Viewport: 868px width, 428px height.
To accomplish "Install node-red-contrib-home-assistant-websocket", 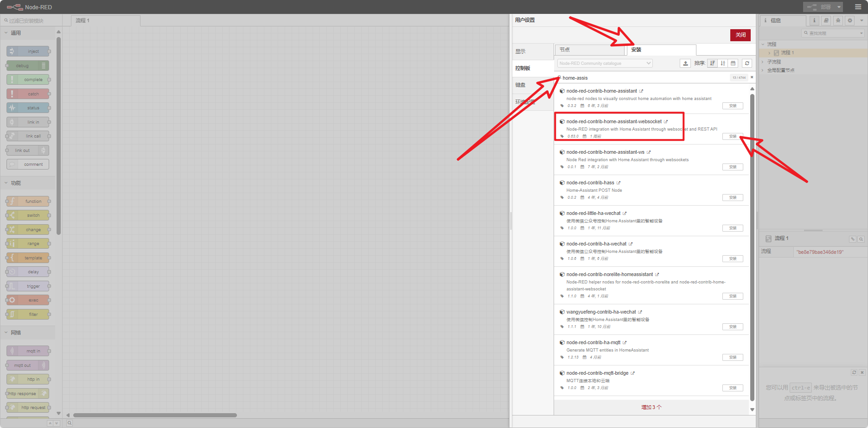I will [x=733, y=137].
